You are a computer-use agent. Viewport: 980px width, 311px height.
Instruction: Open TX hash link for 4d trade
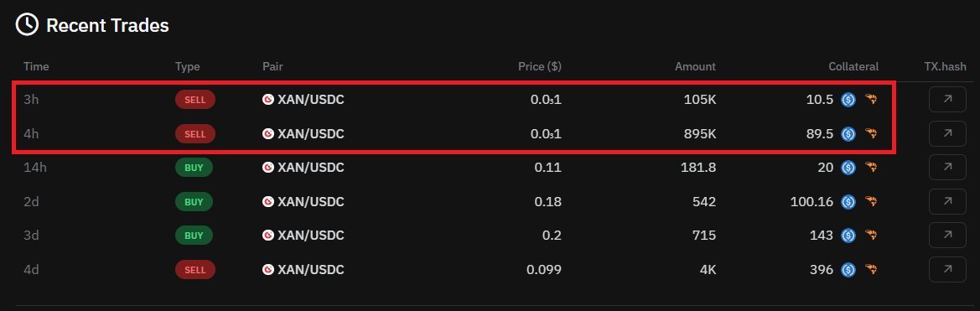tap(947, 270)
